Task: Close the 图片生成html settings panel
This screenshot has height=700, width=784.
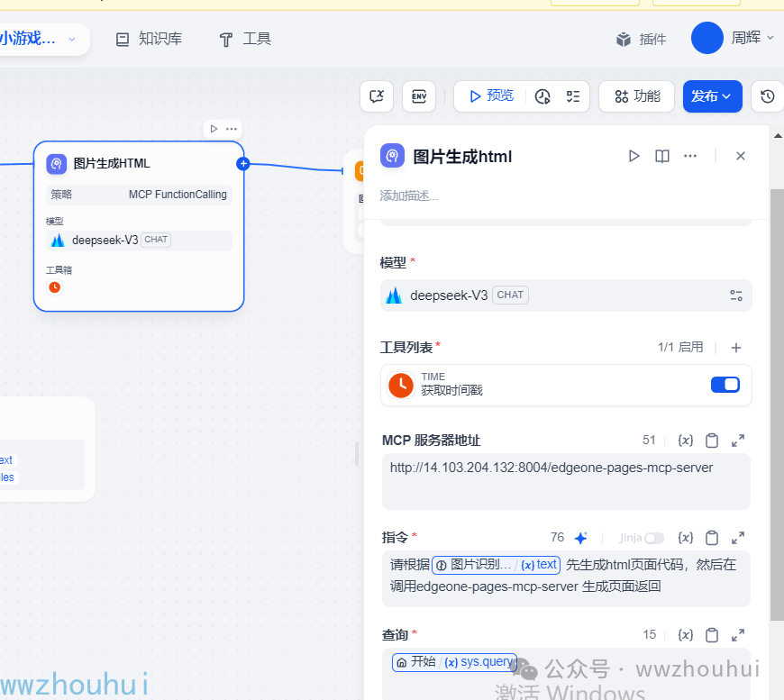Action: pyautogui.click(x=741, y=156)
